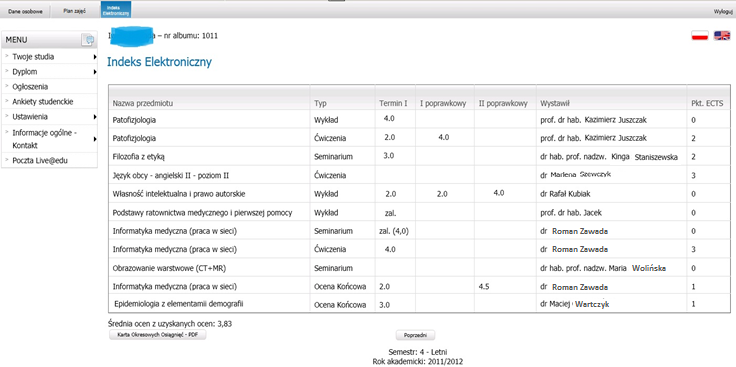
Task: Open the Plan zajęć tab
Action: pos(74,11)
